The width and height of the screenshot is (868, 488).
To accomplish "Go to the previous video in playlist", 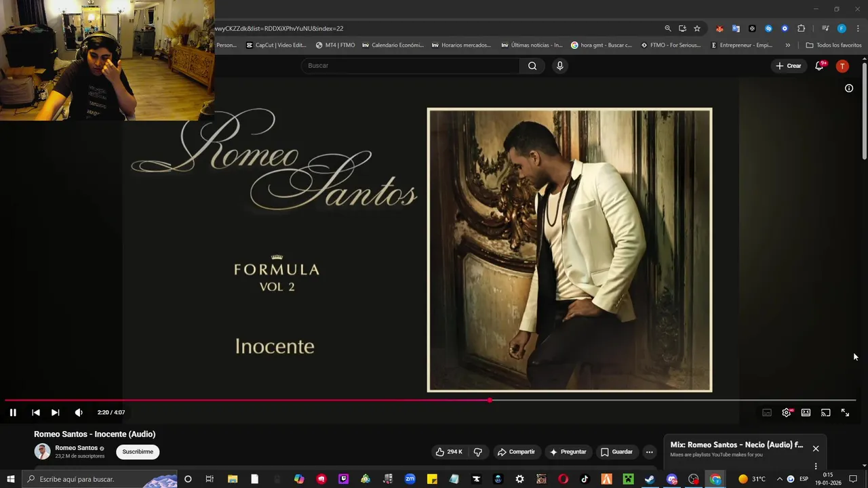I will point(36,412).
